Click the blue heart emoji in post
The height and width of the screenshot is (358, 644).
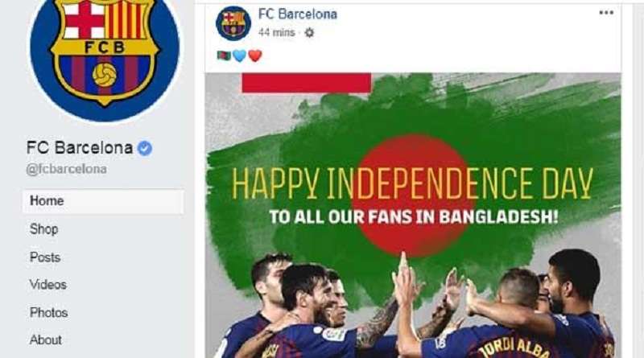[x=239, y=56]
